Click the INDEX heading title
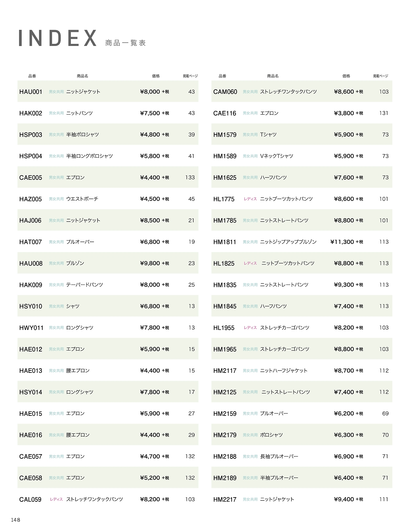Image resolution: width=420 pixels, height=531 pixels. coord(58,38)
